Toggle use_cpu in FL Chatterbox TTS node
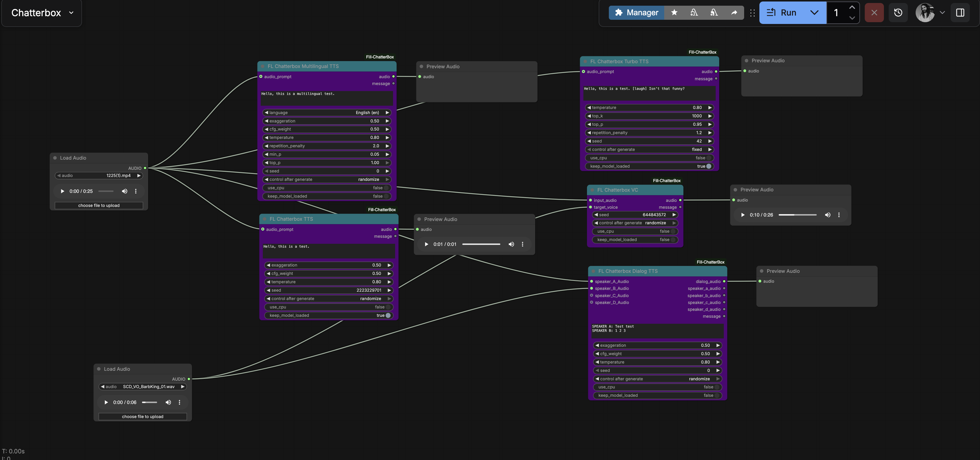Image resolution: width=980 pixels, height=460 pixels. (329, 307)
